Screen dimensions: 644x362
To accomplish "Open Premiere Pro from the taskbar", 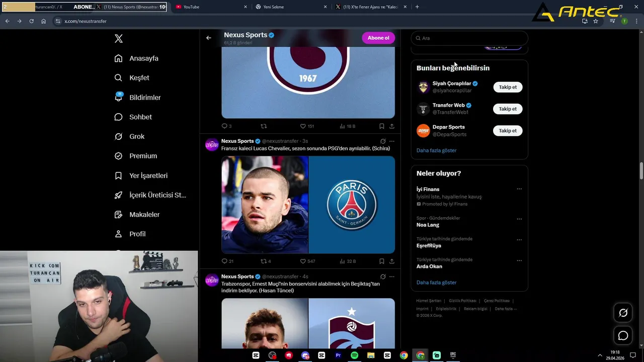I will point(338,355).
